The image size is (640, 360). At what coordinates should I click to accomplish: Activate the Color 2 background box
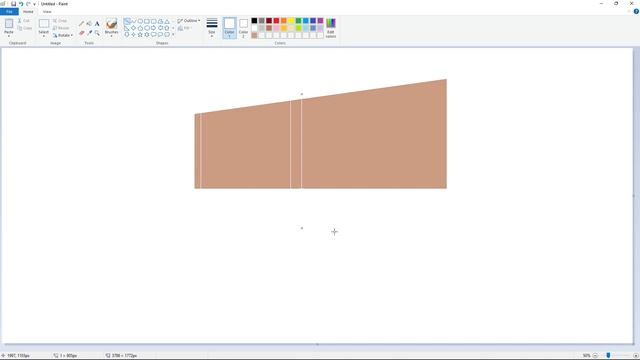(243, 28)
